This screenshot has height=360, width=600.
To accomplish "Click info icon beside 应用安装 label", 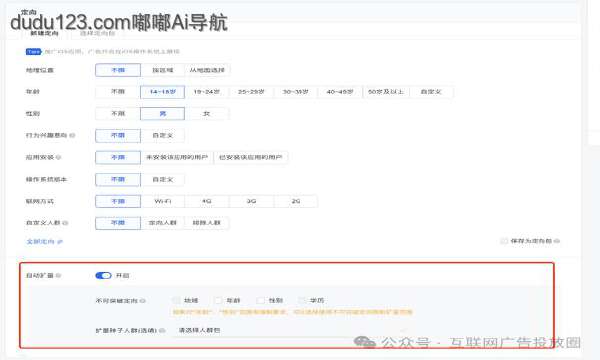I will (x=59, y=157).
